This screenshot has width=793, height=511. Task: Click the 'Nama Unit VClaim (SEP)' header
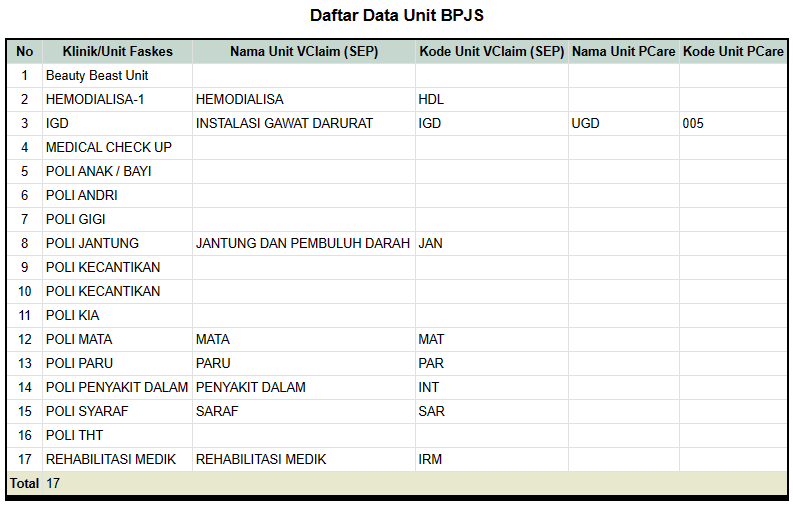(304, 52)
